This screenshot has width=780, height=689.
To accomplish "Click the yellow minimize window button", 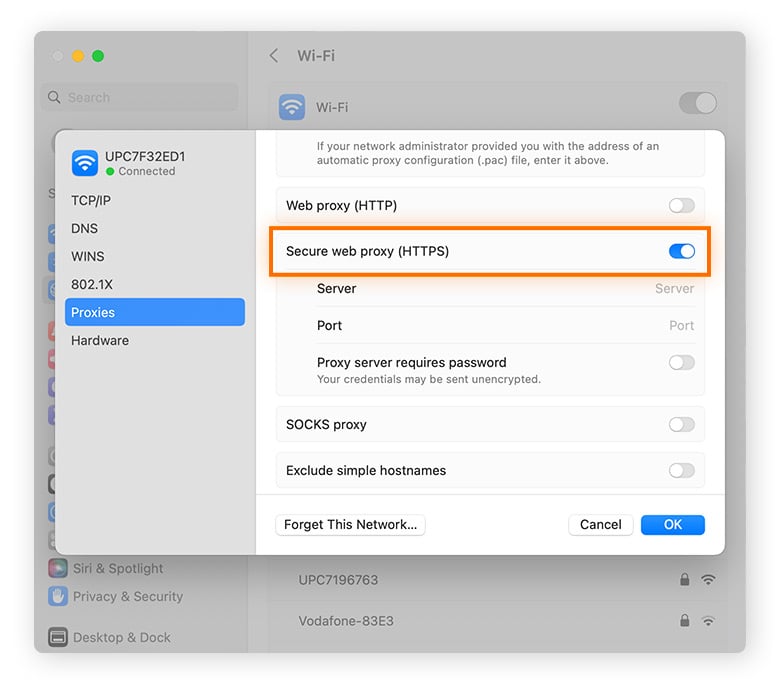I will click(78, 56).
